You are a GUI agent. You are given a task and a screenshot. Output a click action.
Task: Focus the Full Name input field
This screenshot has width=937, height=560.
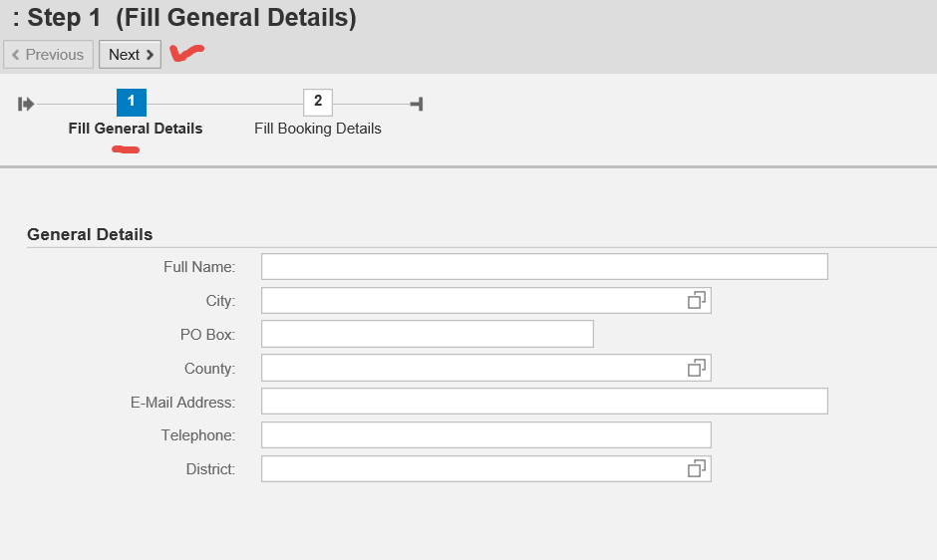[x=544, y=267]
